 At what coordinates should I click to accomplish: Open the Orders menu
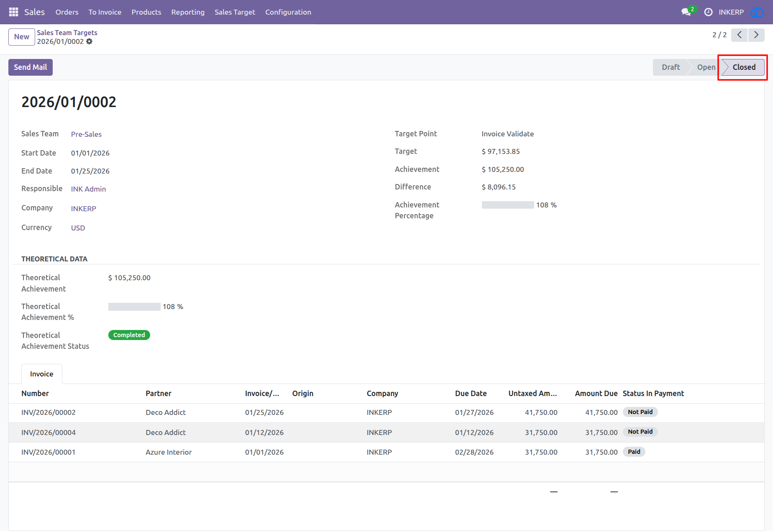67,12
